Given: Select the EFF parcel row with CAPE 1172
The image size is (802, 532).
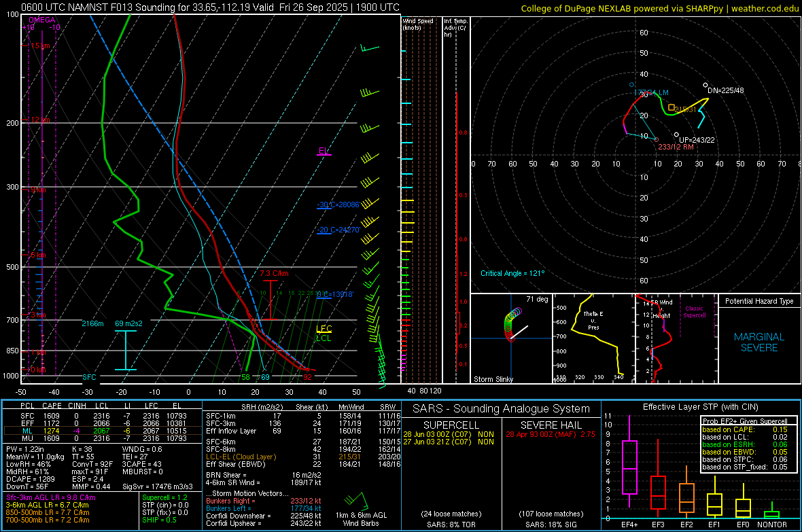Looking at the screenshot, I should [x=103, y=423].
